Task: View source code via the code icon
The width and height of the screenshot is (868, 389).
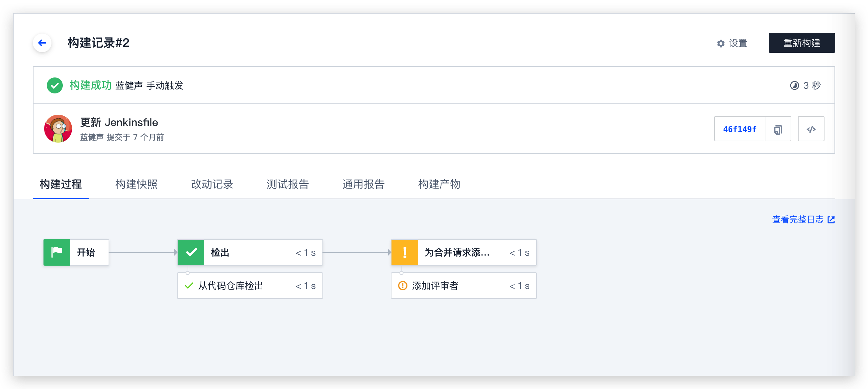Action: pos(811,129)
